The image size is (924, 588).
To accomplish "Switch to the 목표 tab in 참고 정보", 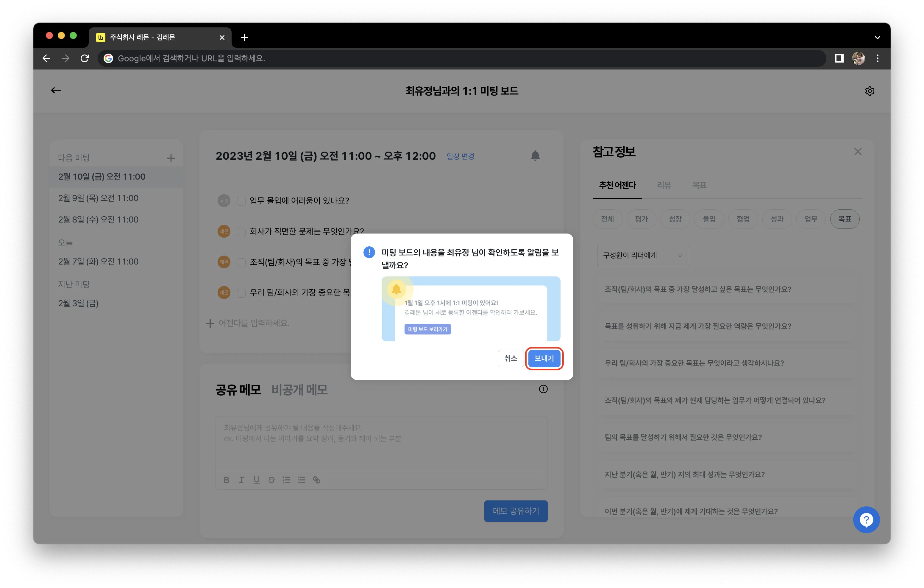I will (x=699, y=185).
